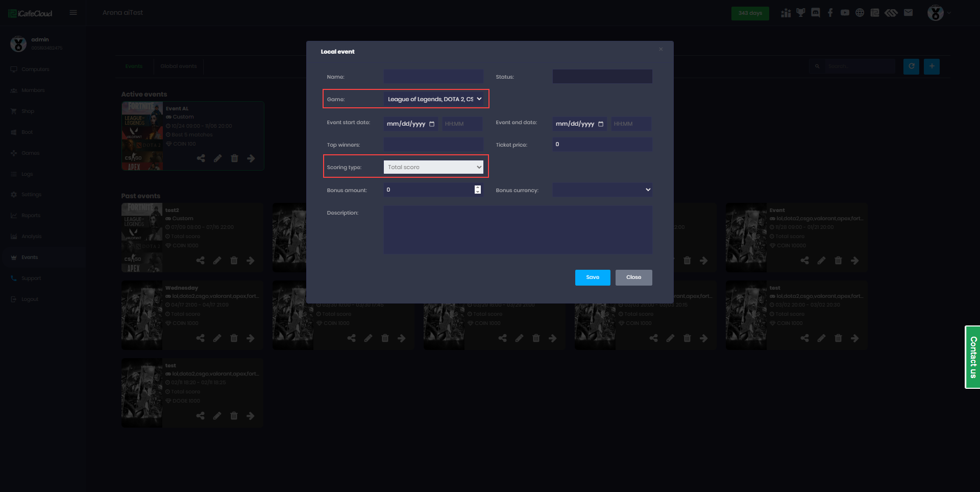Click the refresh events icon

[x=911, y=66]
